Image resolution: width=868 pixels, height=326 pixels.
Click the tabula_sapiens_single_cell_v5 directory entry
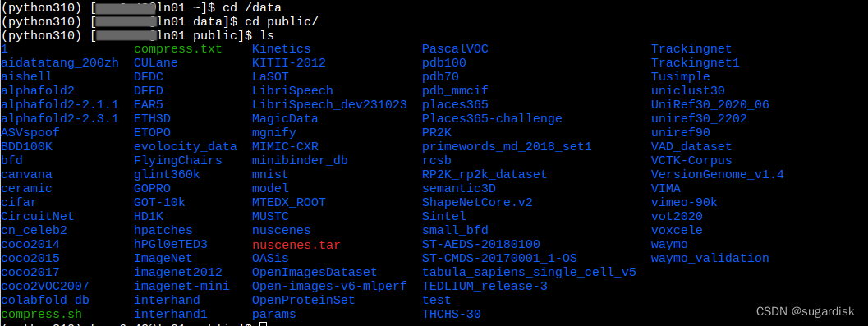(x=529, y=273)
